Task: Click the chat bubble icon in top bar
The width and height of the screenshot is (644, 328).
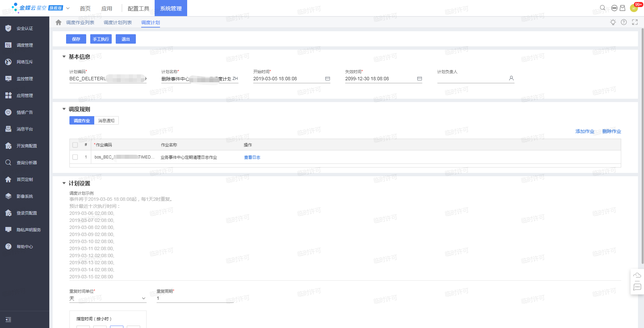Action: 614,8
